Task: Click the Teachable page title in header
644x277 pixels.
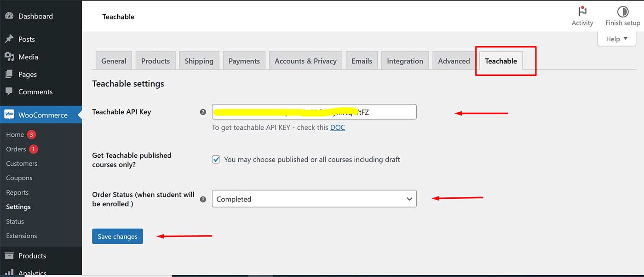Action: [x=118, y=17]
